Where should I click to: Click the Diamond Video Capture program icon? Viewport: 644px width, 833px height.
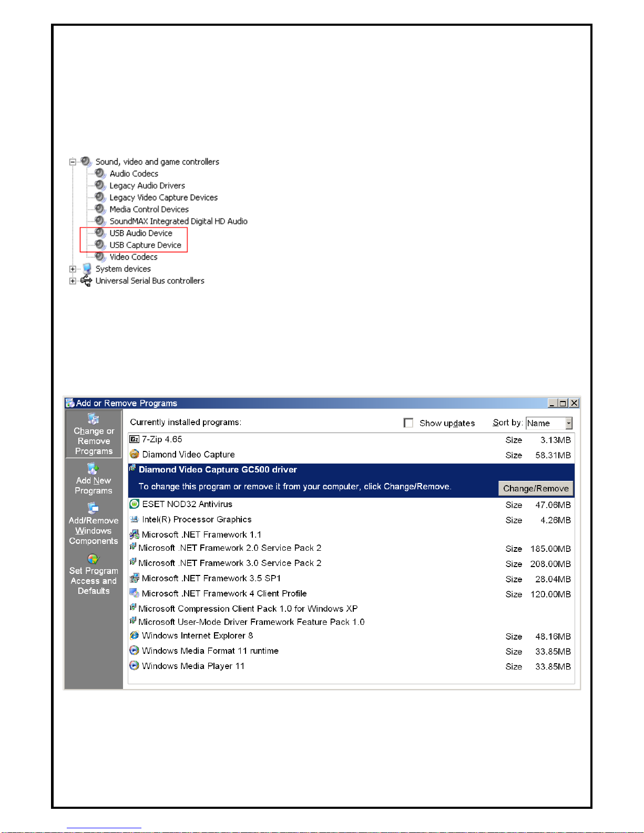[135, 454]
